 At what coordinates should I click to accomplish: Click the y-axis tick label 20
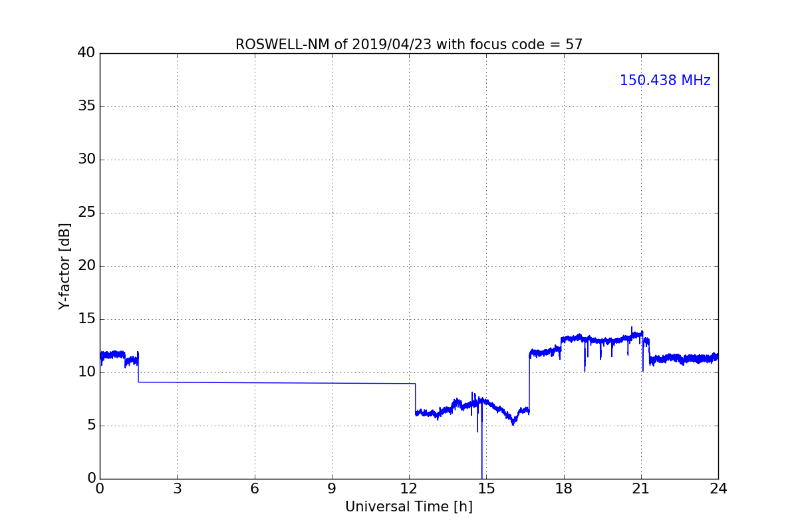86,266
